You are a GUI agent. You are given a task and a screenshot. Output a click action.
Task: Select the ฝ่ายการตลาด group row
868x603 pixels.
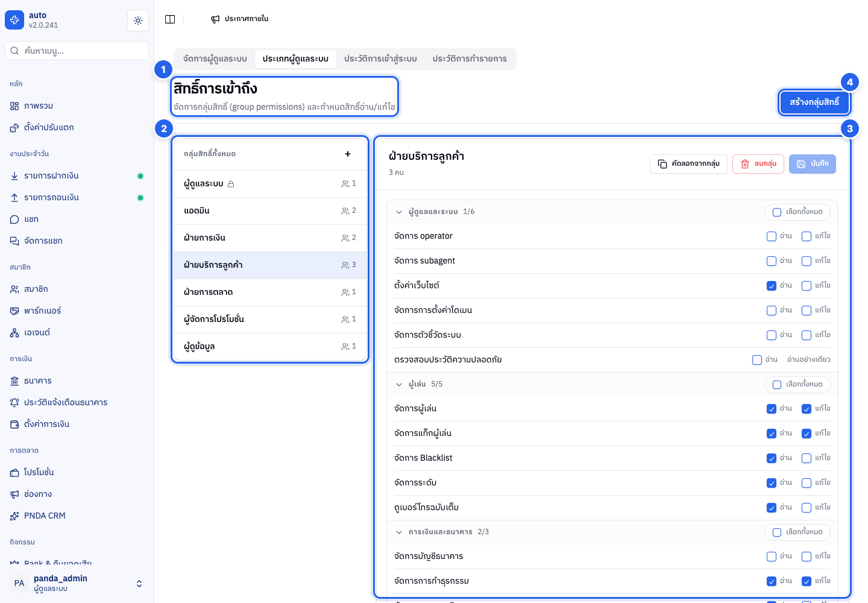tap(270, 292)
